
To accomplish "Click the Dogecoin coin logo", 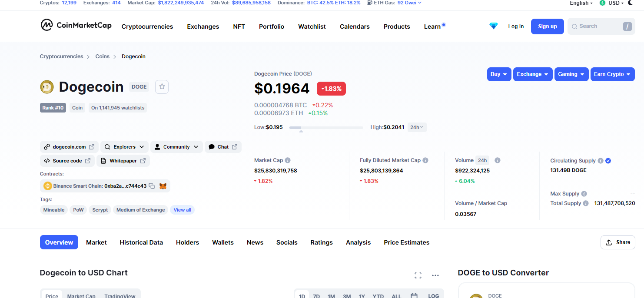I will tap(47, 87).
